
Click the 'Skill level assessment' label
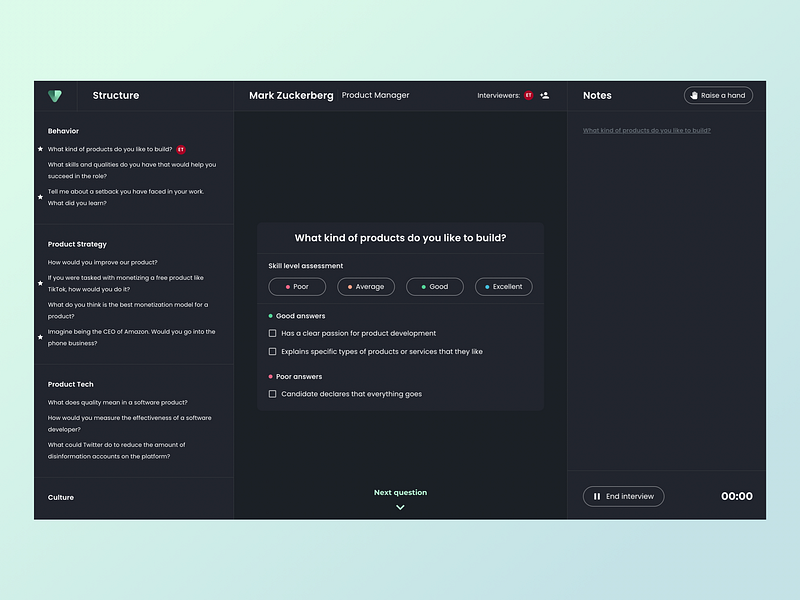306,266
